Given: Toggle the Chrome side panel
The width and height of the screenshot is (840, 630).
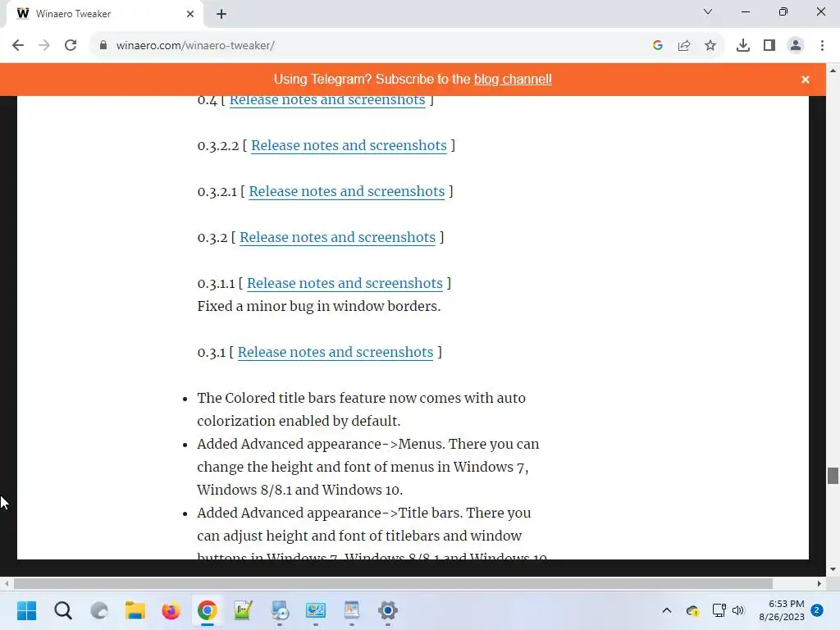Looking at the screenshot, I should 769,46.
